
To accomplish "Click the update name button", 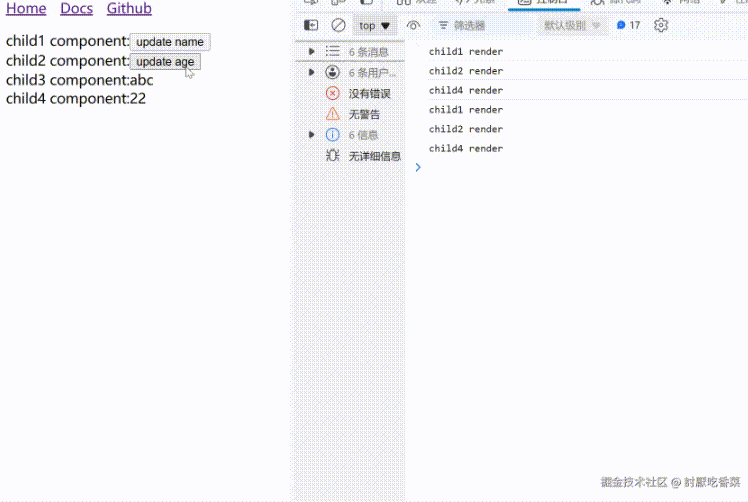I will point(170,42).
